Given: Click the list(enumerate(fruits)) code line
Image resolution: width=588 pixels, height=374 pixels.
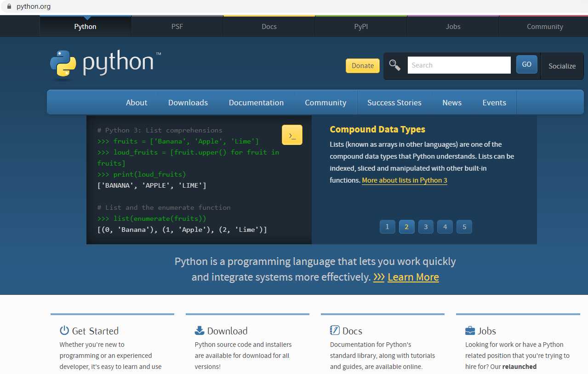Looking at the screenshot, I should tap(152, 219).
